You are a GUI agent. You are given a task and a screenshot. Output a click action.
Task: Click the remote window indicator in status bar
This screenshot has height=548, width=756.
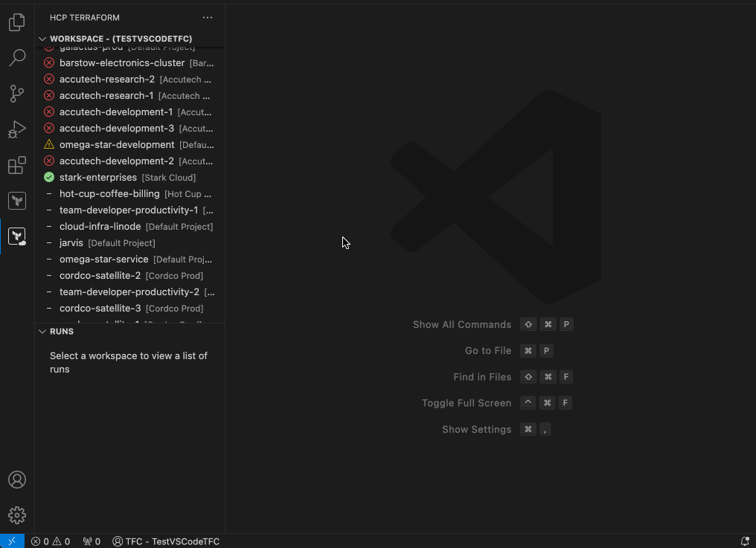click(x=12, y=541)
